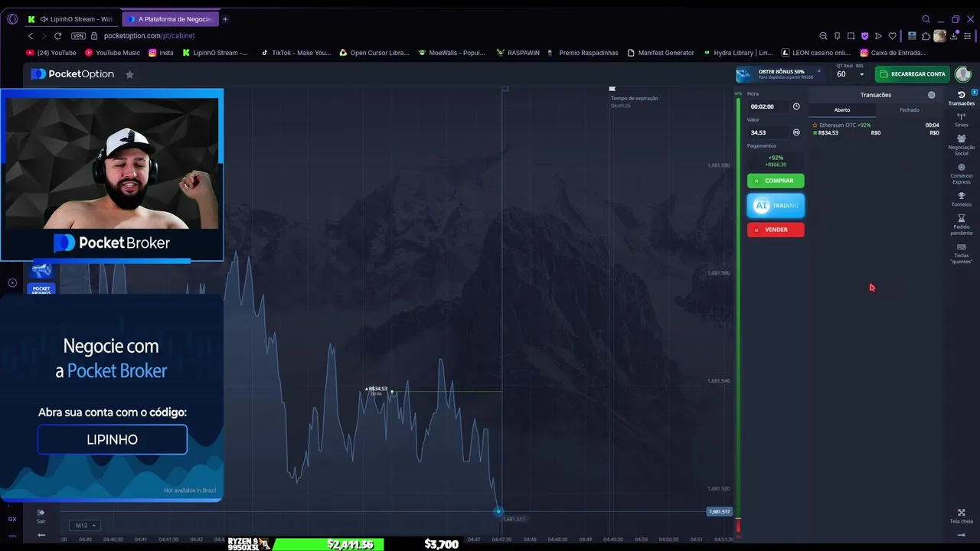This screenshot has width=980, height=551.
Task: Click the currency icon beside Valor field
Action: 796,132
